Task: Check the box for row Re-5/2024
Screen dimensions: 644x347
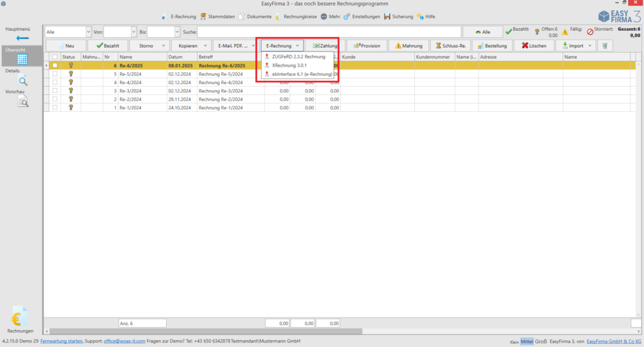Action: (55, 74)
